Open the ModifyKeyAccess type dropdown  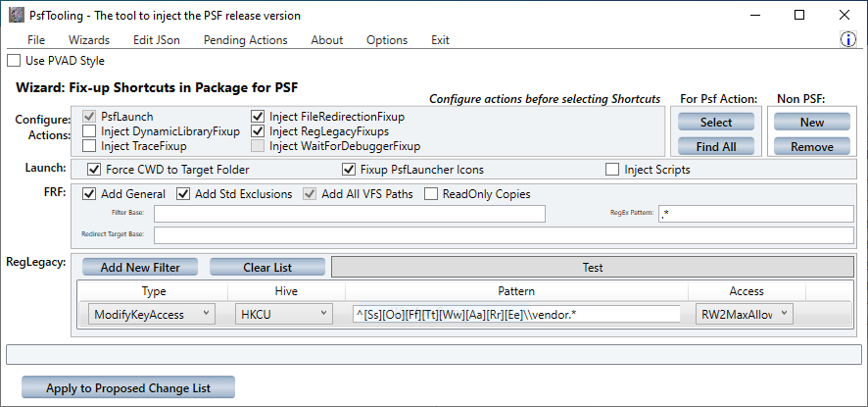click(152, 315)
